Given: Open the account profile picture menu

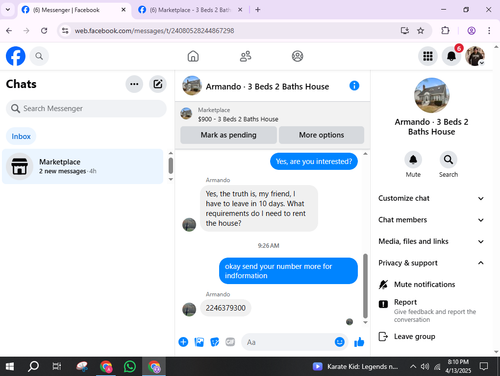Looking at the screenshot, I should (x=475, y=56).
